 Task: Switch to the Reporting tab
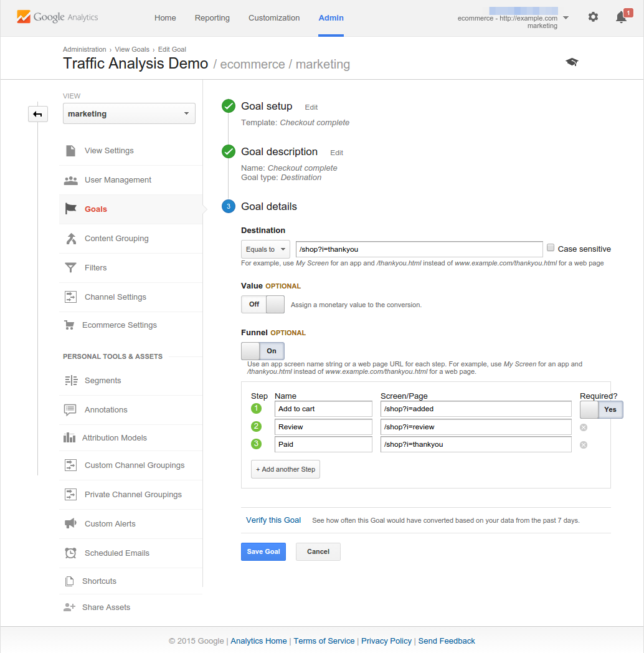(212, 17)
